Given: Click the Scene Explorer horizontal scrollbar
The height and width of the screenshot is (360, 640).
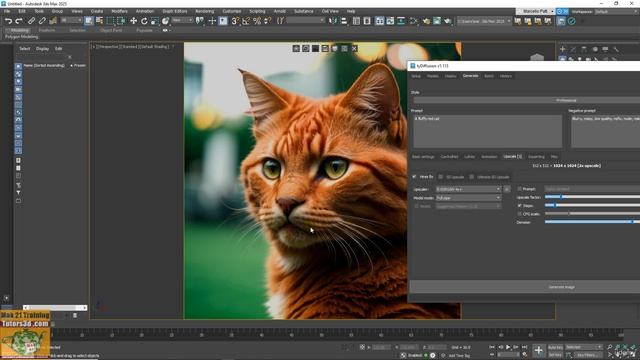Looking at the screenshot, I should pos(55,308).
